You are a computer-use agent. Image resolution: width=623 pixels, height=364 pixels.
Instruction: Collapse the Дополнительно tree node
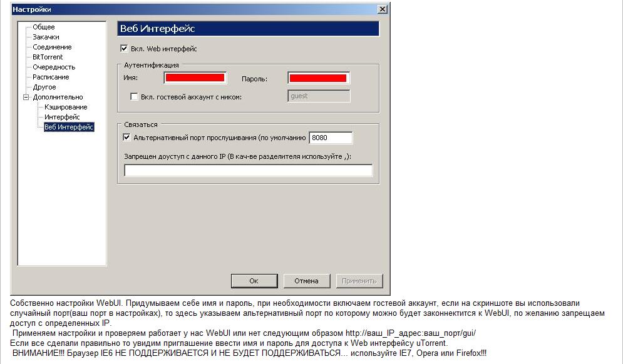coord(26,97)
